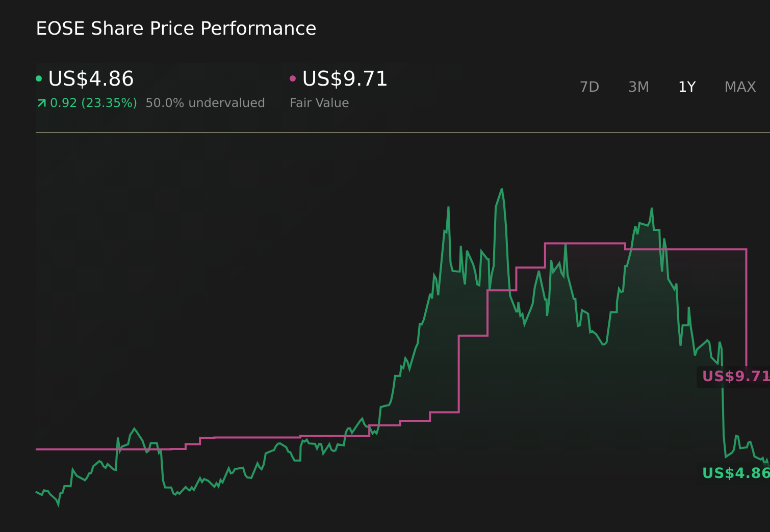Click the pink line's final drop segment
Viewport: 770px width, 532px height.
(747, 306)
